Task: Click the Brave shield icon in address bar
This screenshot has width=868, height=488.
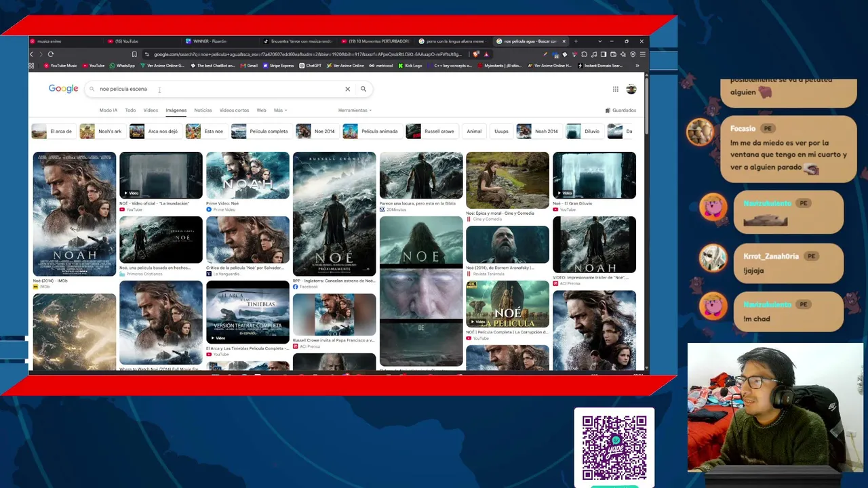Action: pos(476,54)
